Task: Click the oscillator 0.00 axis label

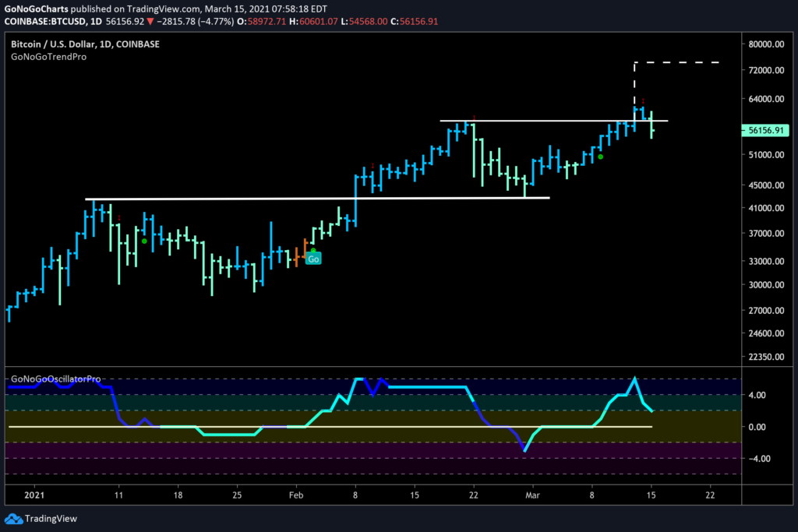Action: pyautogui.click(x=757, y=427)
